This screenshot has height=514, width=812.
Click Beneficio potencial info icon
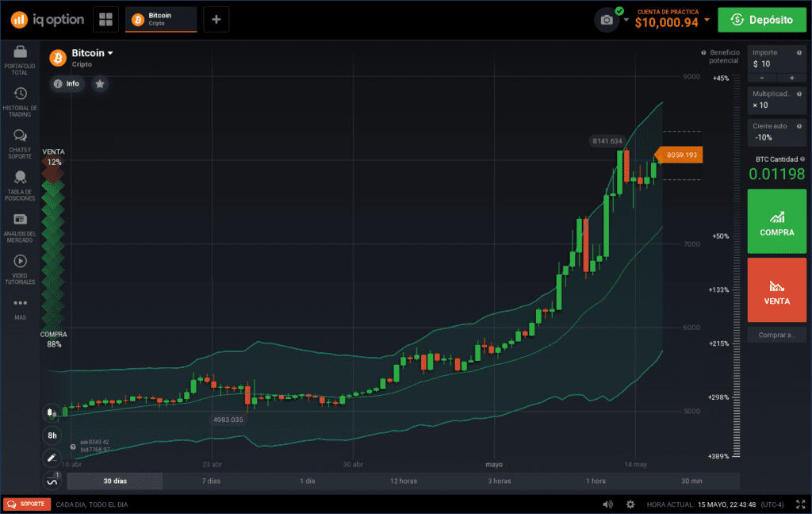tap(703, 53)
